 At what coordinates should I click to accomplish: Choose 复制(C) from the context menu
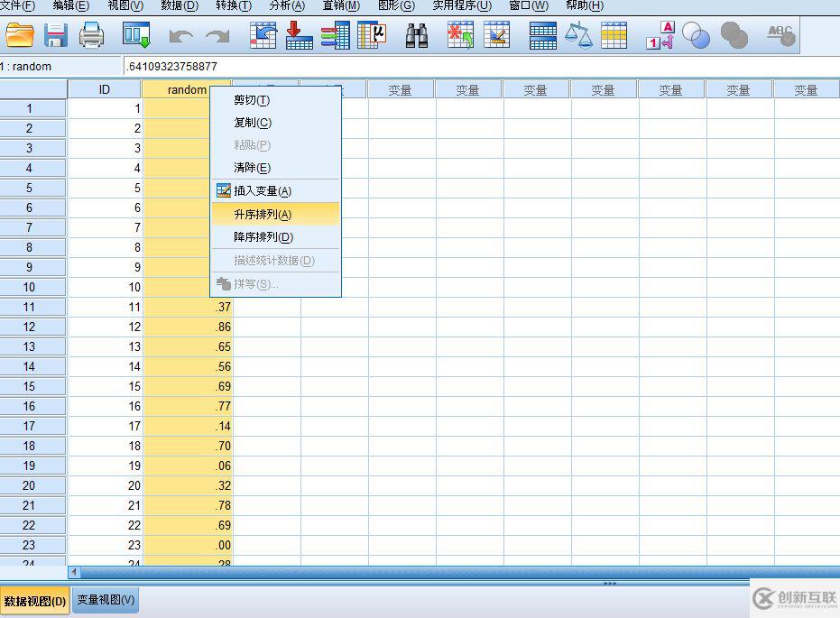[x=276, y=123]
